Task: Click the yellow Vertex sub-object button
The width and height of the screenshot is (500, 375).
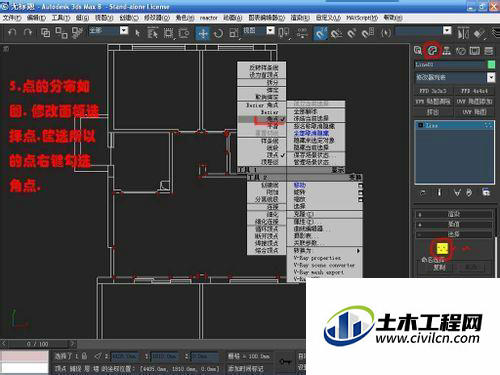Action: (442, 248)
